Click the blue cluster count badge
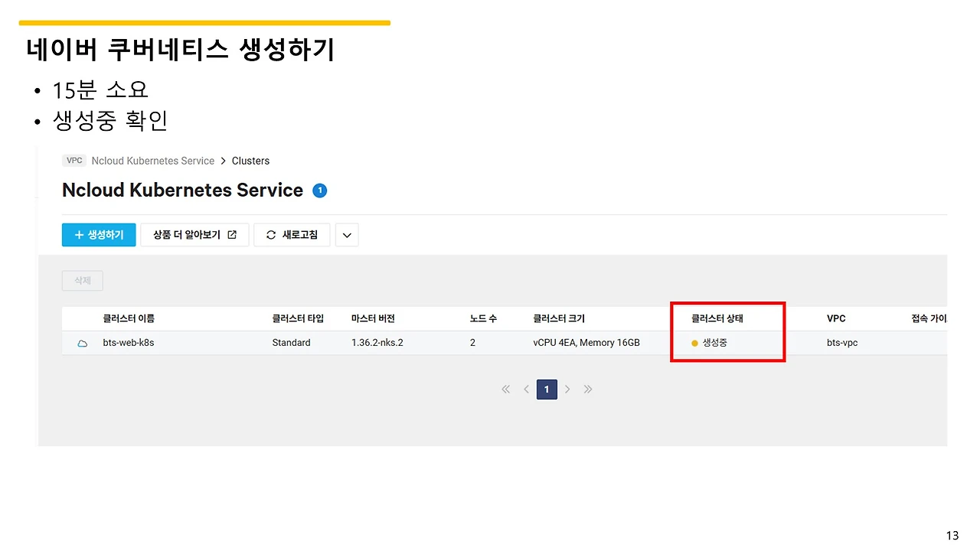The image size is (980, 551). [320, 191]
